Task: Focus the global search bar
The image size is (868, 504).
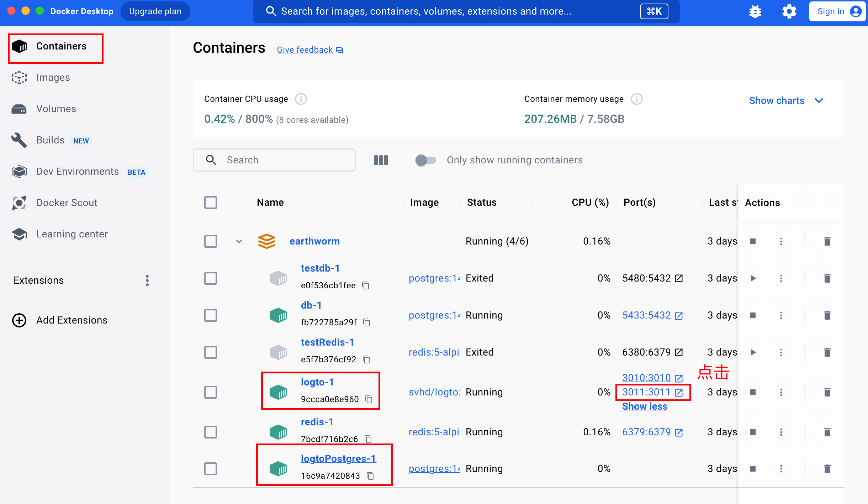Action: 466,11
